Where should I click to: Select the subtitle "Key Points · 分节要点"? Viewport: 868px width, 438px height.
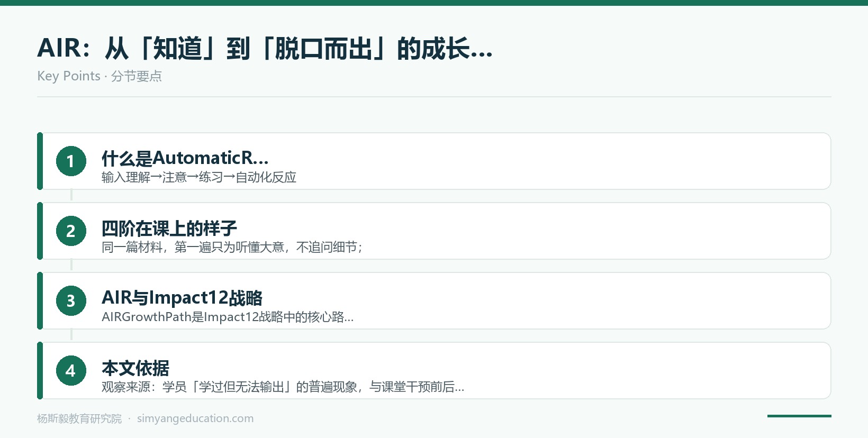coord(100,76)
